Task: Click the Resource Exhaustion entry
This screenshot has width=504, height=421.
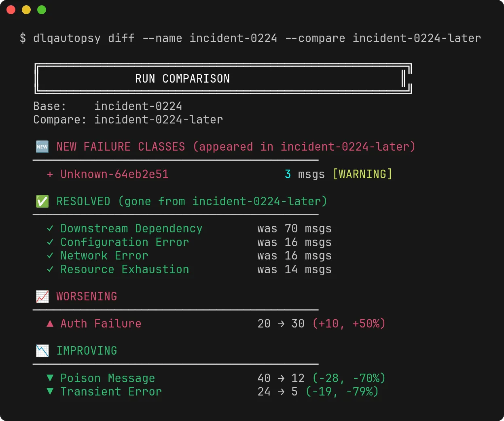Action: [125, 269]
